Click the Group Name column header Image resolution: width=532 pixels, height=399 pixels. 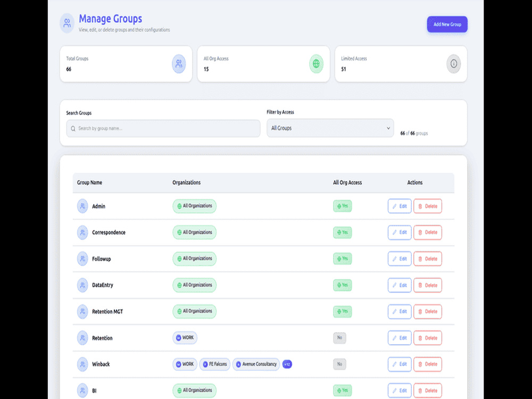[89, 182]
